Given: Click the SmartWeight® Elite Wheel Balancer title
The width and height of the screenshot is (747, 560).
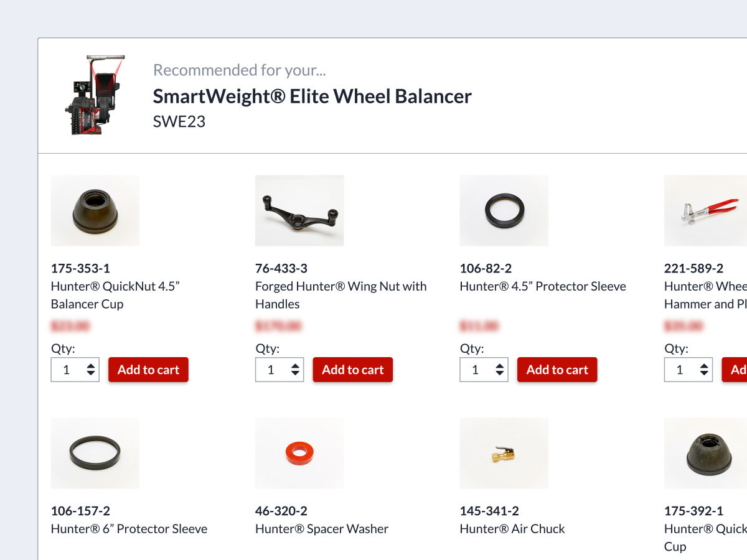Looking at the screenshot, I should [x=312, y=96].
